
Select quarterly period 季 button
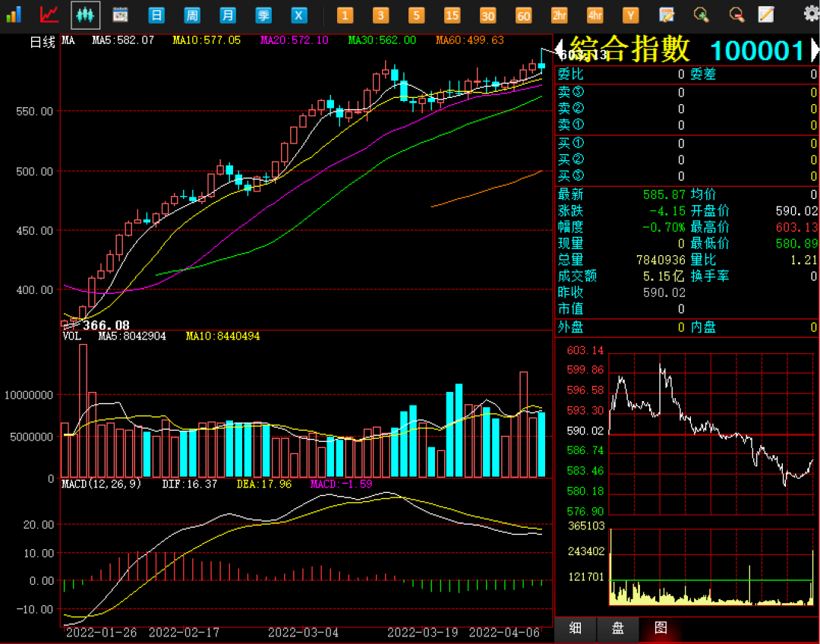pyautogui.click(x=263, y=16)
